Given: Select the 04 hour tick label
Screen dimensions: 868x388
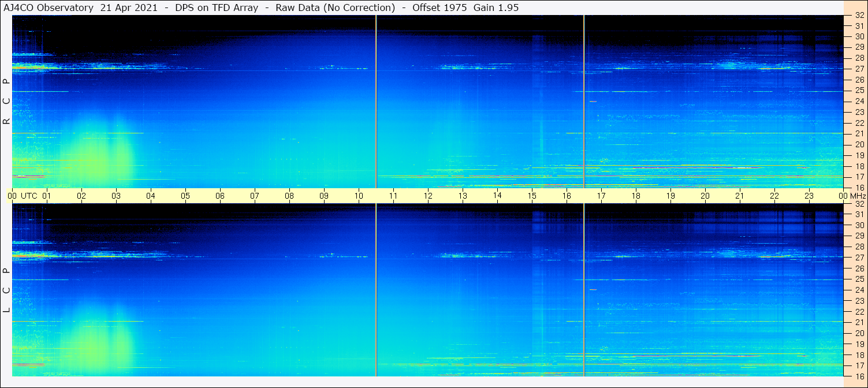Looking at the screenshot, I should 151,196.
